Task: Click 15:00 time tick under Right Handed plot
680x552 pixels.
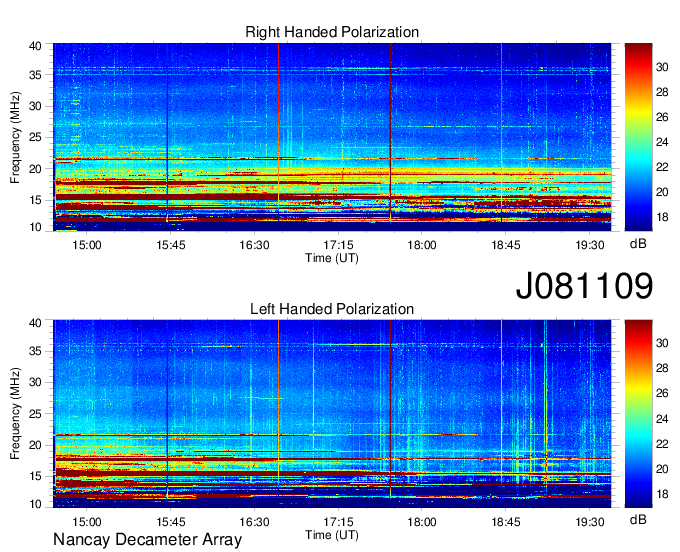Action: [x=87, y=245]
